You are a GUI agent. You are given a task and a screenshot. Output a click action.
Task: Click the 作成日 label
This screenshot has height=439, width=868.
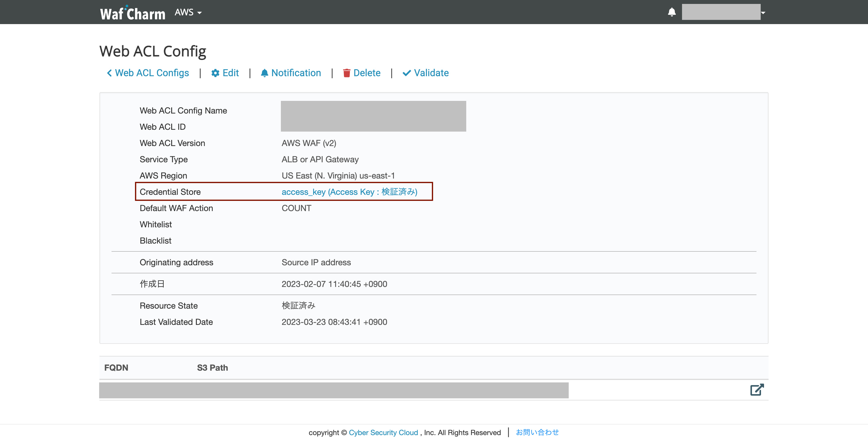[152, 284]
